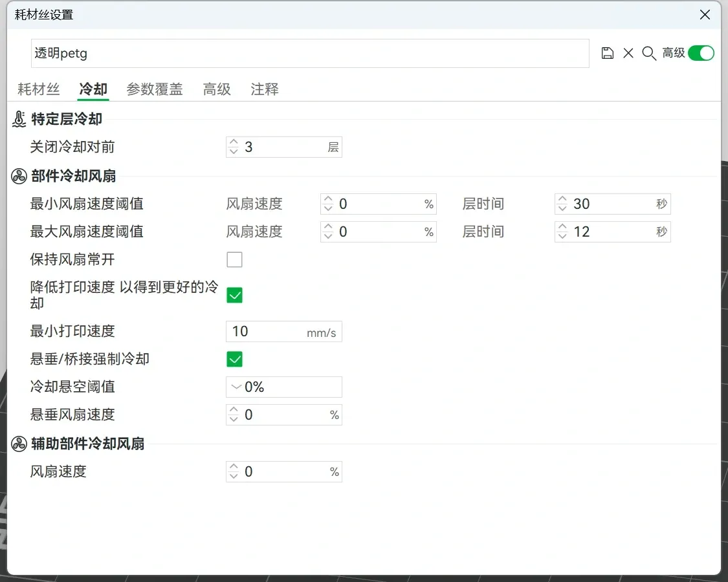This screenshot has width=728, height=582.
Task: Click the preset name field 透明petg
Action: point(309,53)
